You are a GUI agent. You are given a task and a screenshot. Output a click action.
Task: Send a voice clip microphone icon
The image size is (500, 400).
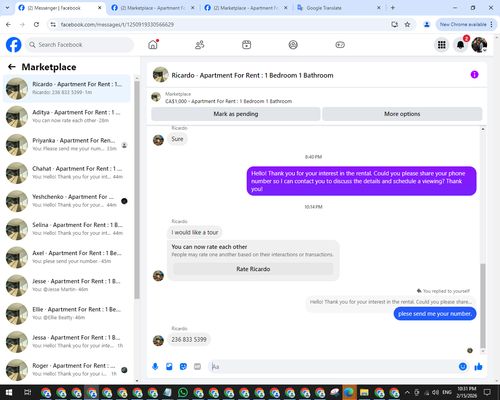(x=155, y=367)
